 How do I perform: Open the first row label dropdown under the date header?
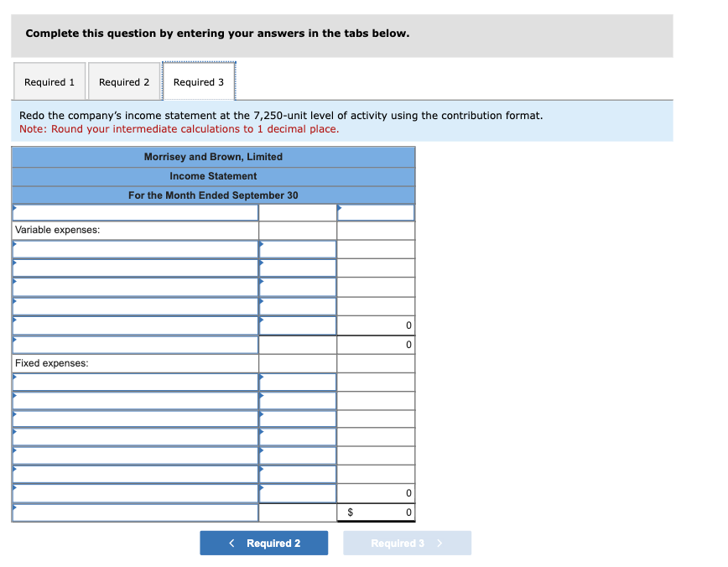tap(135, 212)
